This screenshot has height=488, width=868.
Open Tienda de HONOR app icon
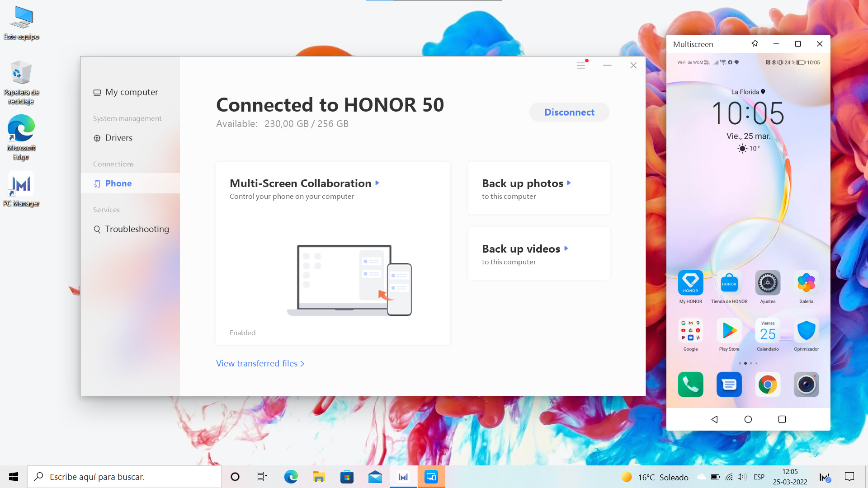[x=729, y=283]
